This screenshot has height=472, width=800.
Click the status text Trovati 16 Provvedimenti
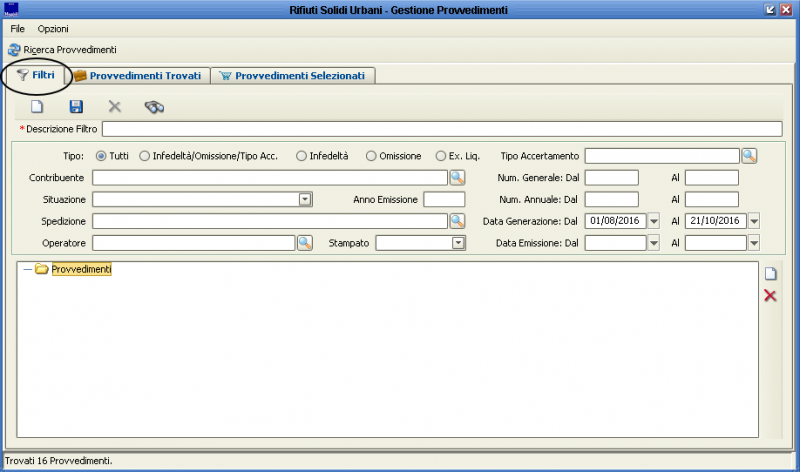tap(59, 461)
